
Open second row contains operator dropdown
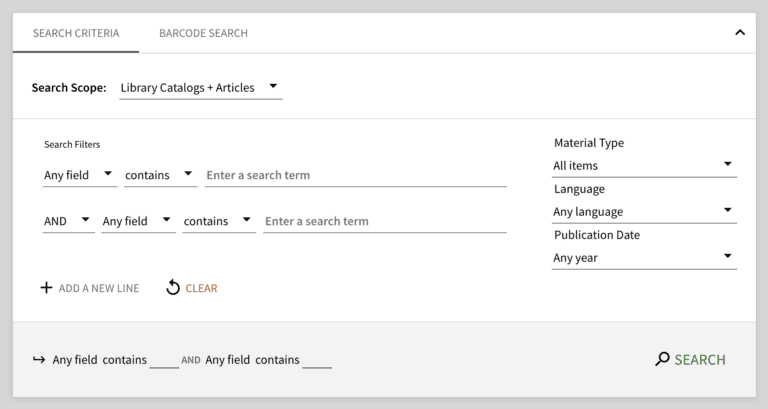click(218, 221)
